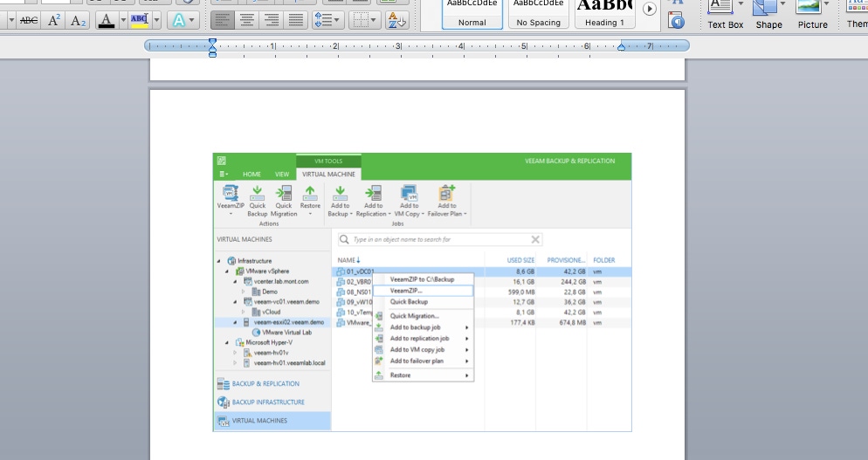This screenshot has width=868, height=460.
Task: Insert a Picture
Action: tap(812, 15)
